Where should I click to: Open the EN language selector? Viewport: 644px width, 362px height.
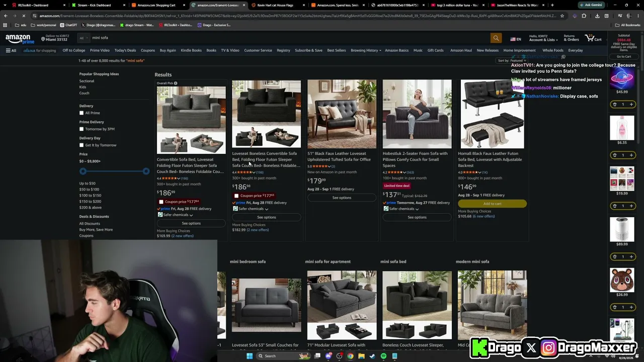(516, 39)
